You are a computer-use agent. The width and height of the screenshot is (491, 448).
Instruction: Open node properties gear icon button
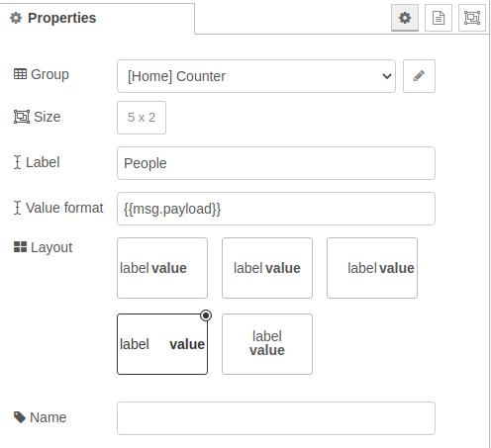click(405, 18)
